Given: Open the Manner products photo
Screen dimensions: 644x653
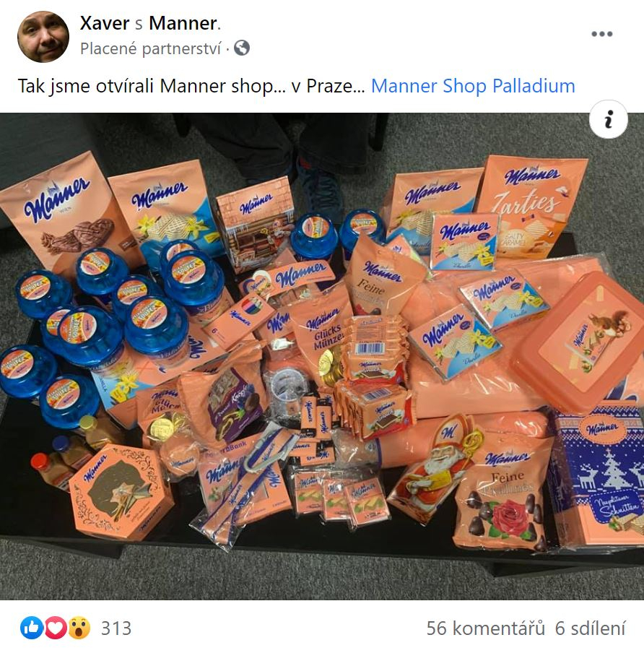Looking at the screenshot, I should (x=322, y=357).
